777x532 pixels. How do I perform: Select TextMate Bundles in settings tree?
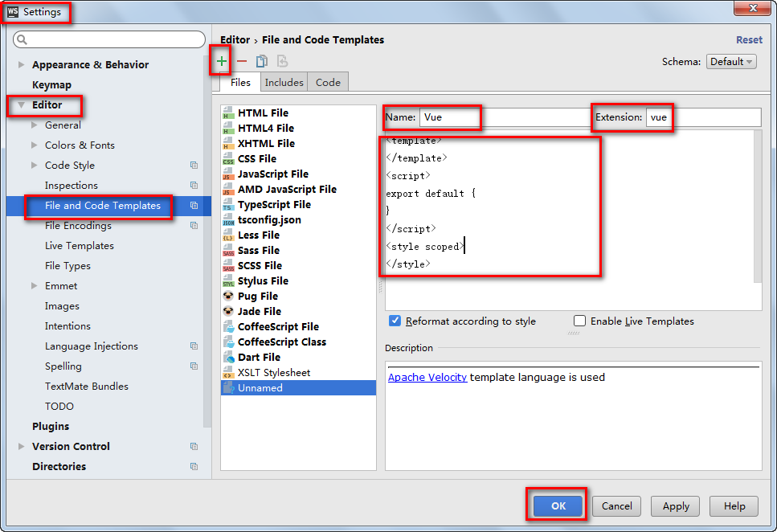coord(87,387)
